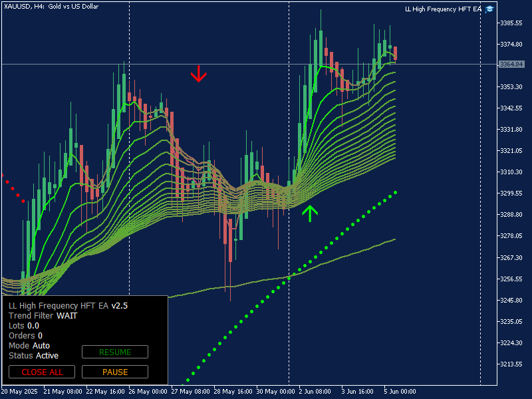
Task: Click the Status Active line
Action: pos(34,356)
